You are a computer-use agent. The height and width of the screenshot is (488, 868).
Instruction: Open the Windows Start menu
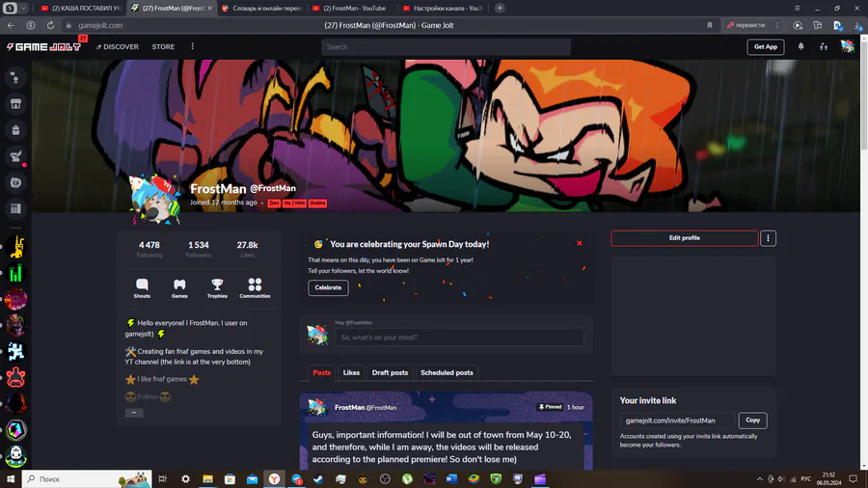[x=11, y=479]
